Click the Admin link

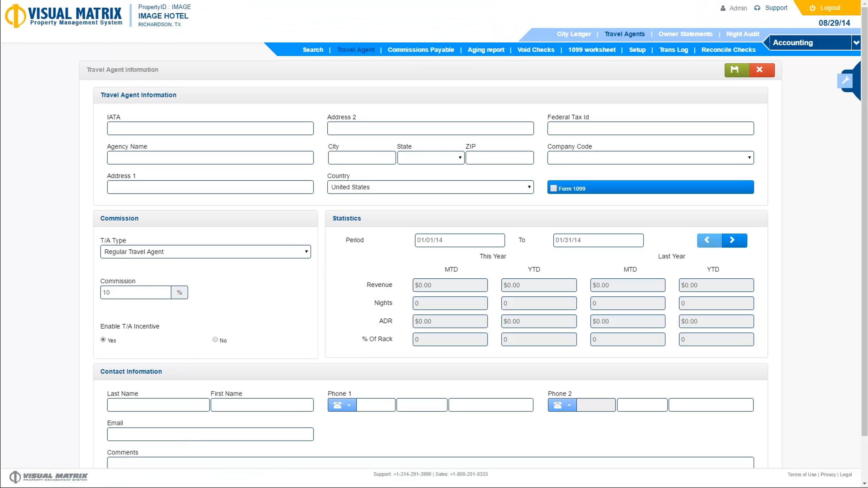(x=738, y=8)
